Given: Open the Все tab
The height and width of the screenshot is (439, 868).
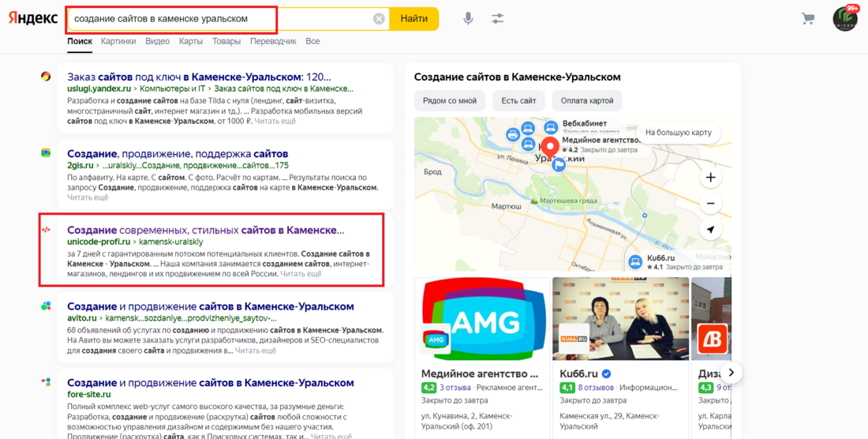Looking at the screenshot, I should pyautogui.click(x=312, y=42).
